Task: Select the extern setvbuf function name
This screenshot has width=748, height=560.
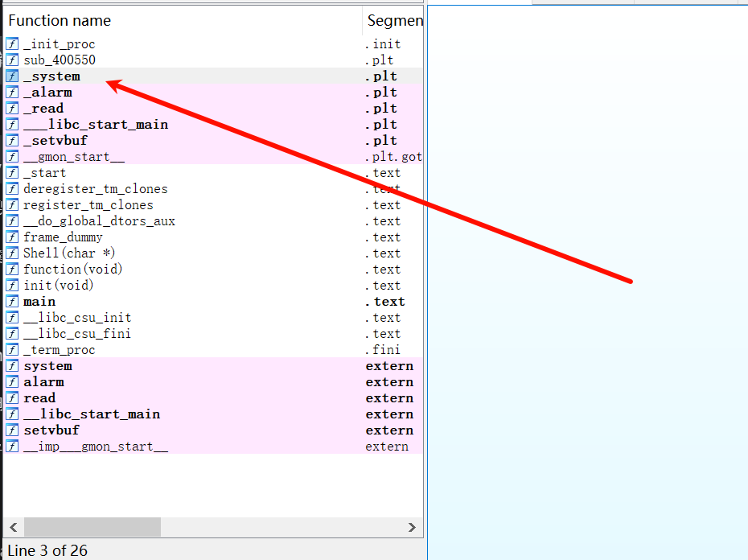Action: coord(51,430)
